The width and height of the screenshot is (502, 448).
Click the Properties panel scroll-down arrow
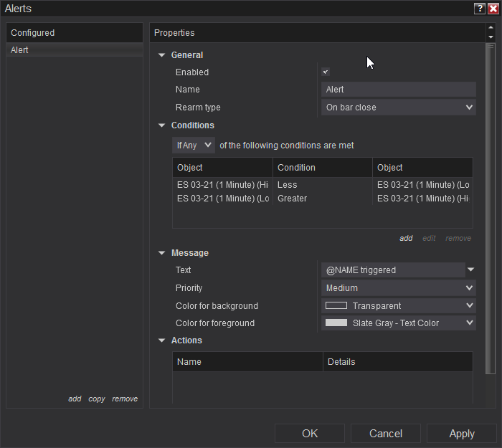(x=491, y=37)
